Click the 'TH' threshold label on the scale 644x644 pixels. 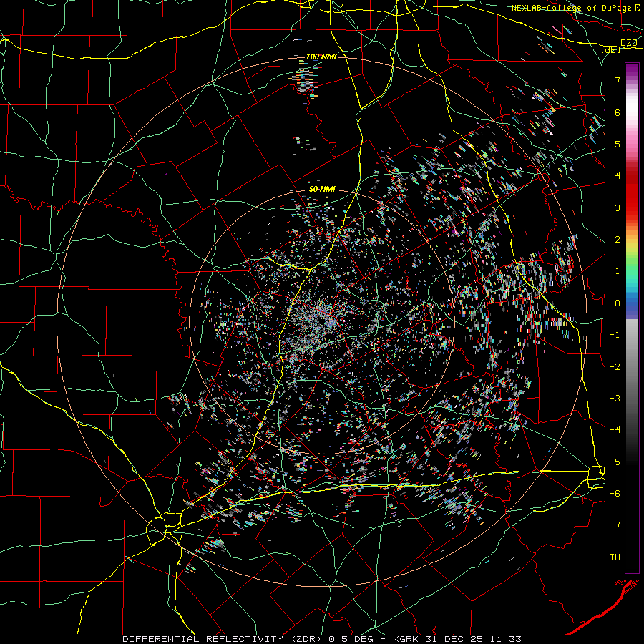pos(615,557)
